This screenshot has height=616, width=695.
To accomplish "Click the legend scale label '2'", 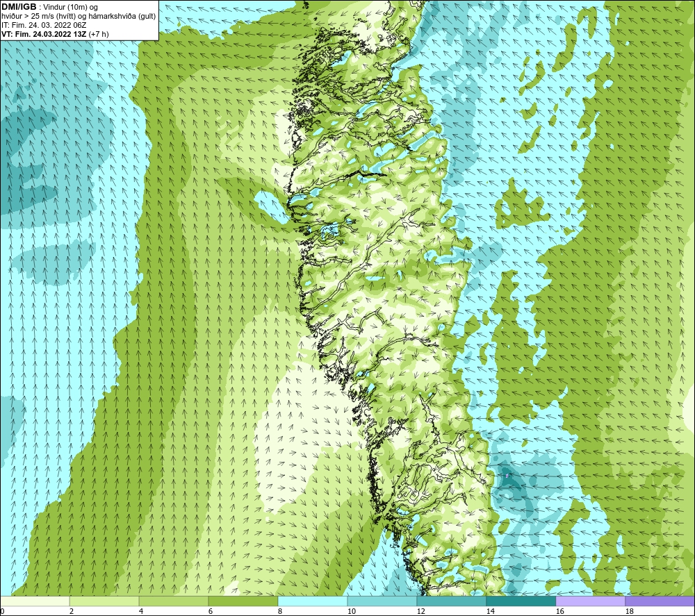I will [x=72, y=611].
